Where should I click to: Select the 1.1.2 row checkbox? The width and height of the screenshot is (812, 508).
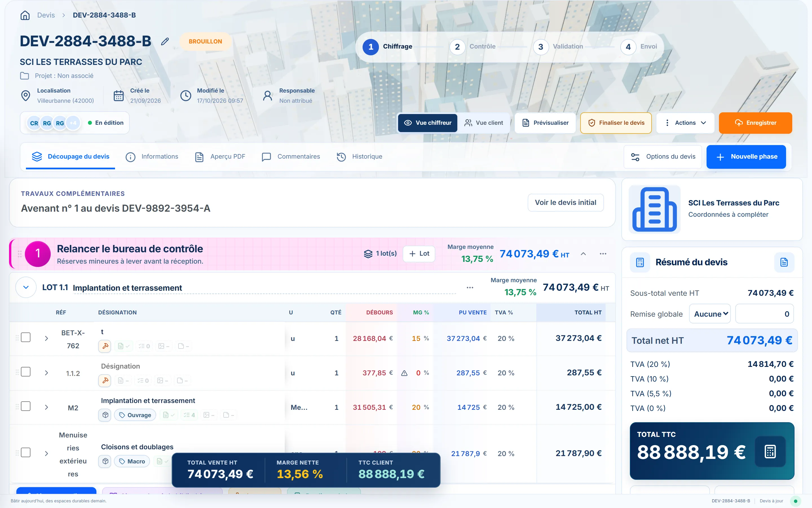[26, 372]
